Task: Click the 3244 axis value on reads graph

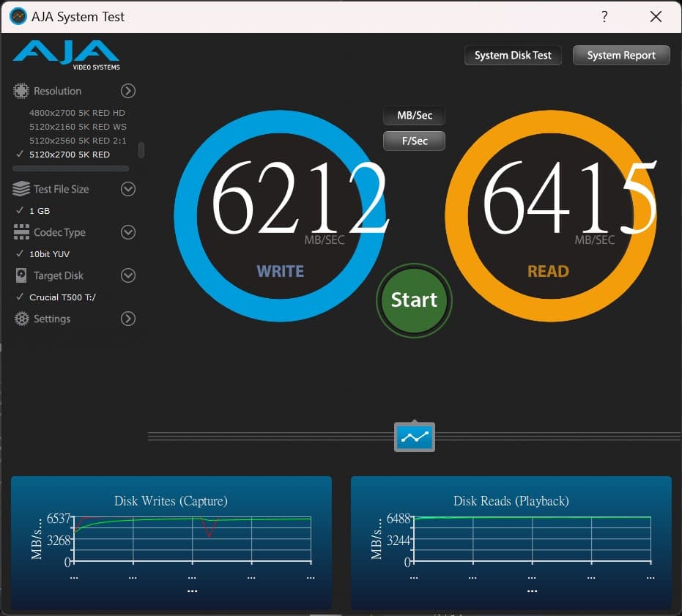Action: point(399,541)
